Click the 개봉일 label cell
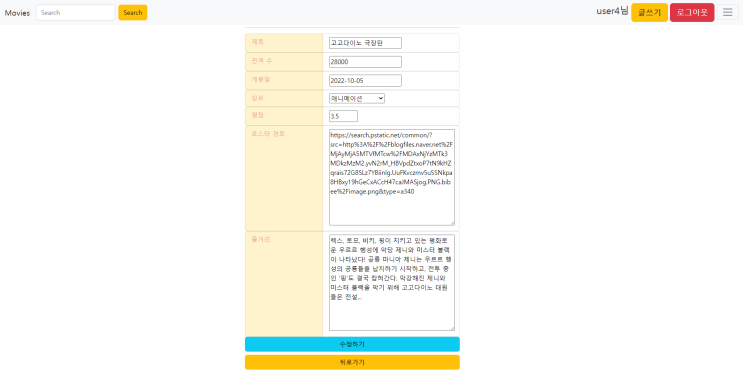This screenshot has width=743, height=372. click(x=284, y=81)
